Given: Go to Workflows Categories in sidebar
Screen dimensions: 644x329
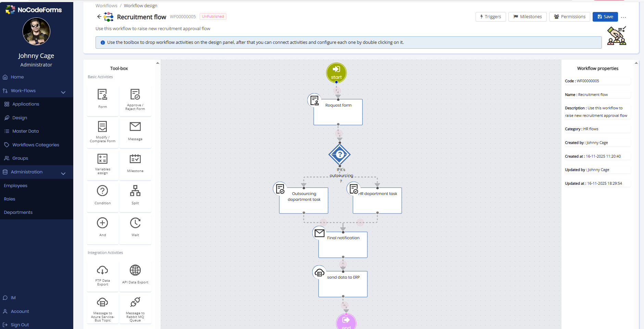Looking at the screenshot, I should click(x=36, y=145).
